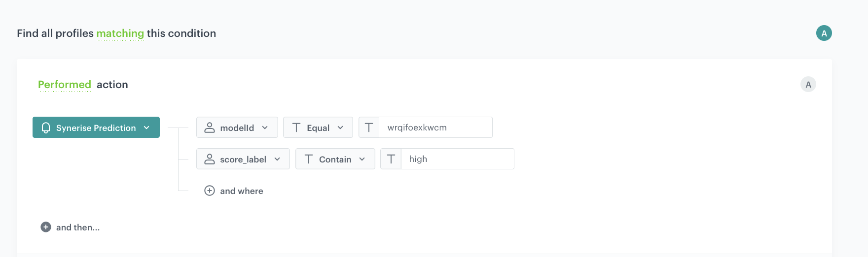Click the plus icon next to and then
Screen dimensions: 868x257
point(46,227)
